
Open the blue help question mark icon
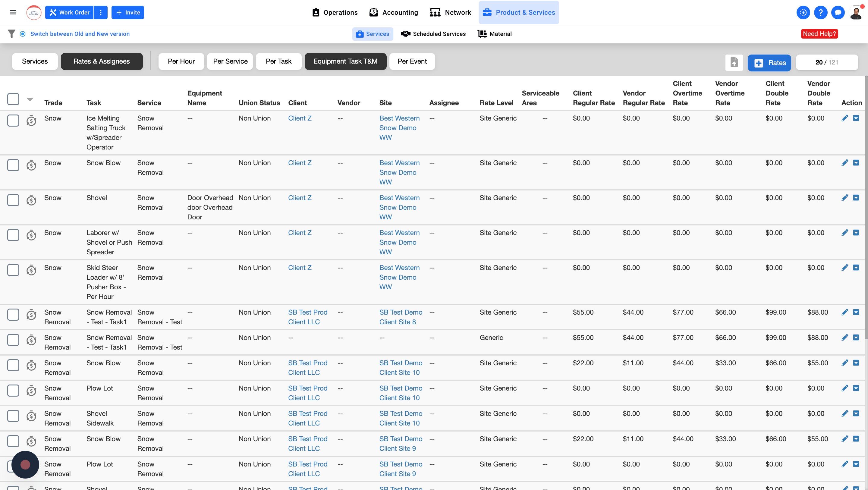(820, 12)
